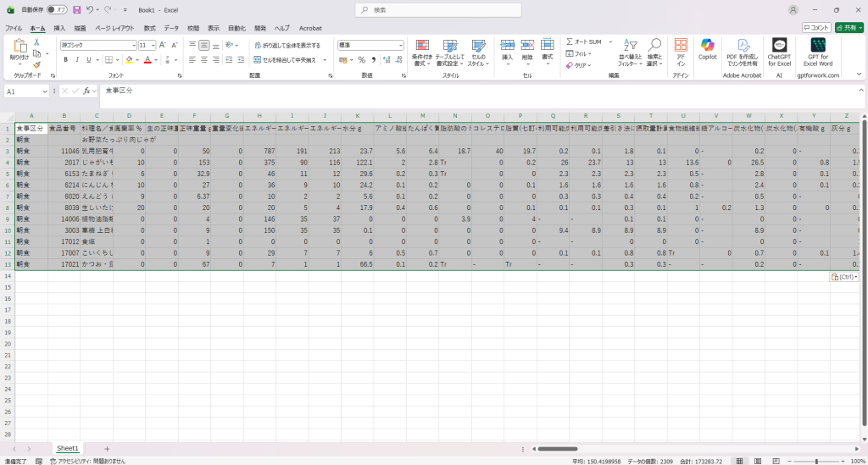
Task: Expand the number format dropdown showing 標準
Action: click(x=400, y=45)
